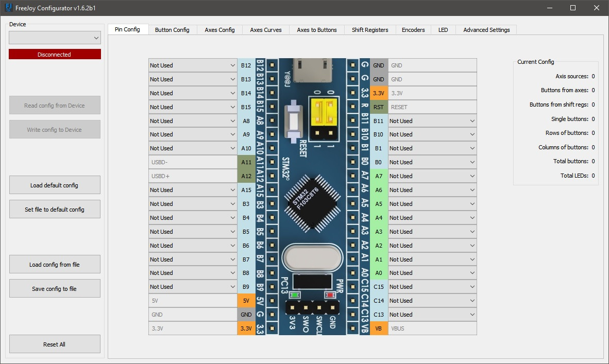The image size is (609, 364).
Task: Click Save config to file
Action: pos(55,288)
